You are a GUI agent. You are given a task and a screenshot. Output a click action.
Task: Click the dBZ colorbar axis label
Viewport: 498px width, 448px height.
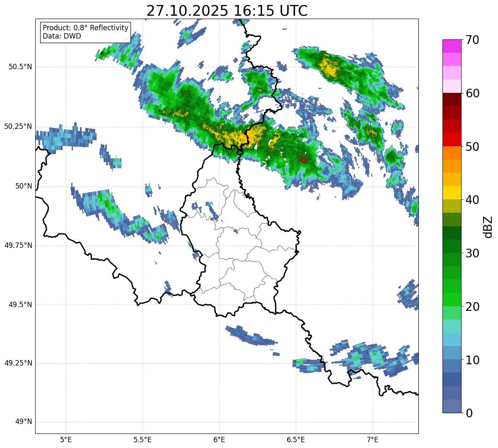488,226
